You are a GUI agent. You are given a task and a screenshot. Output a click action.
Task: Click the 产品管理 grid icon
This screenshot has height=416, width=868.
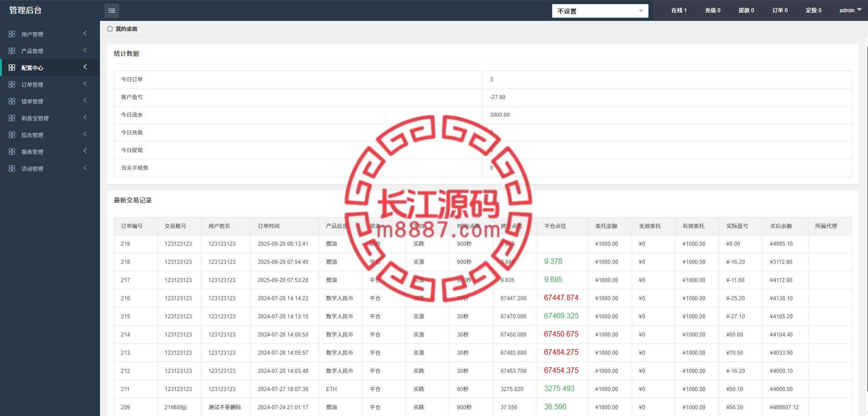coord(12,51)
